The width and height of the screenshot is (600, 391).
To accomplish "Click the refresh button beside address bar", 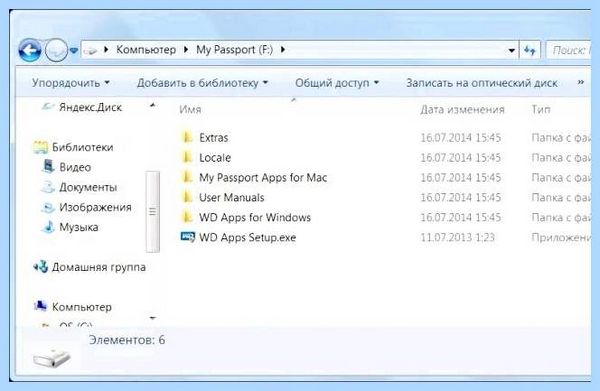I will coord(530,50).
